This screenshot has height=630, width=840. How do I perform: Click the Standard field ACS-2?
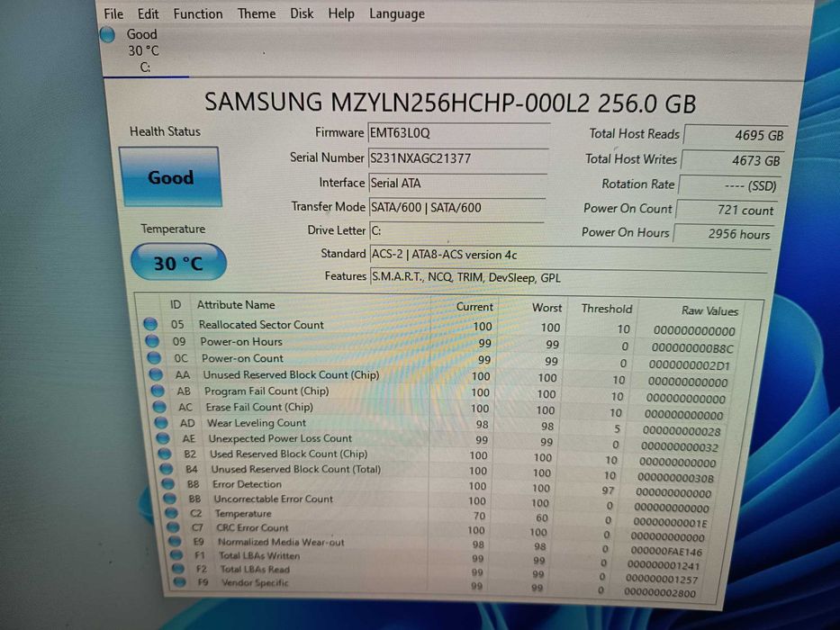pos(570,255)
